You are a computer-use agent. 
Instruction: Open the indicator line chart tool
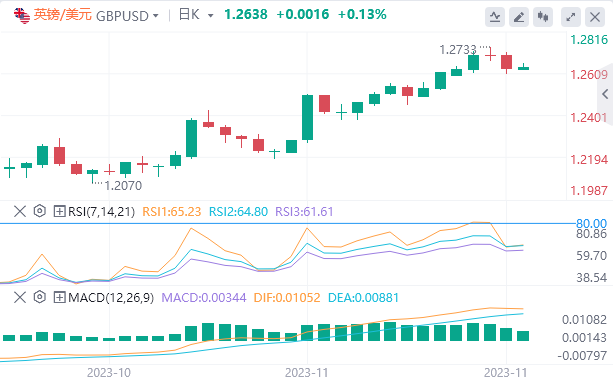click(495, 17)
